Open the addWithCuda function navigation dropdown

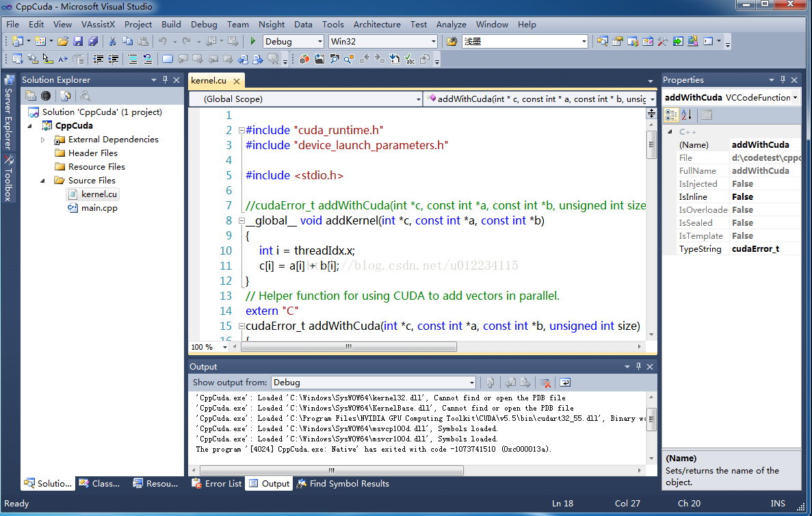pos(540,99)
